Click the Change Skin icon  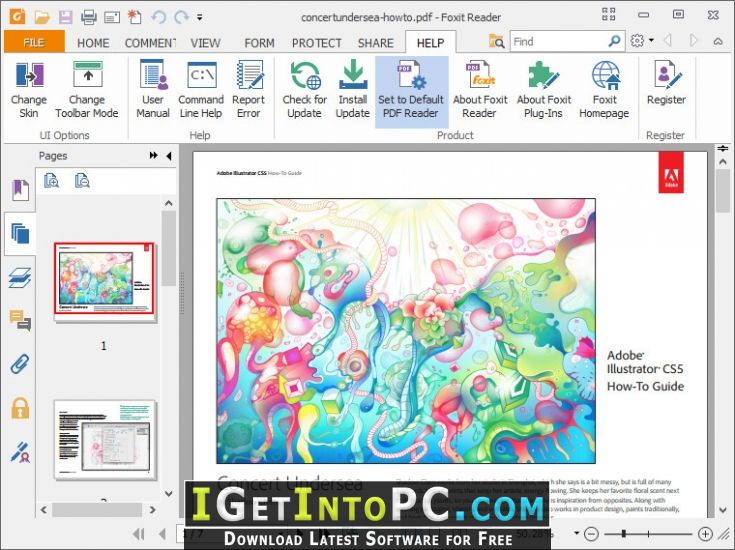(x=29, y=75)
